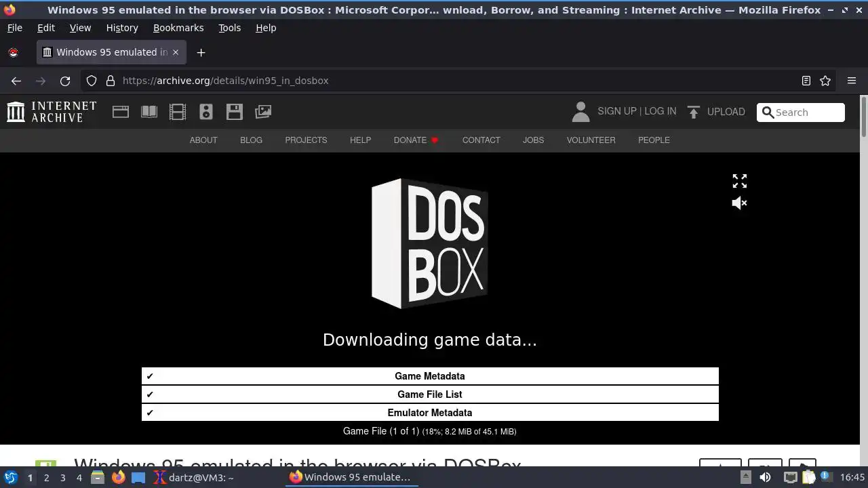Click the magnifying glass search icon
The height and width of the screenshot is (488, 868).
tap(768, 113)
